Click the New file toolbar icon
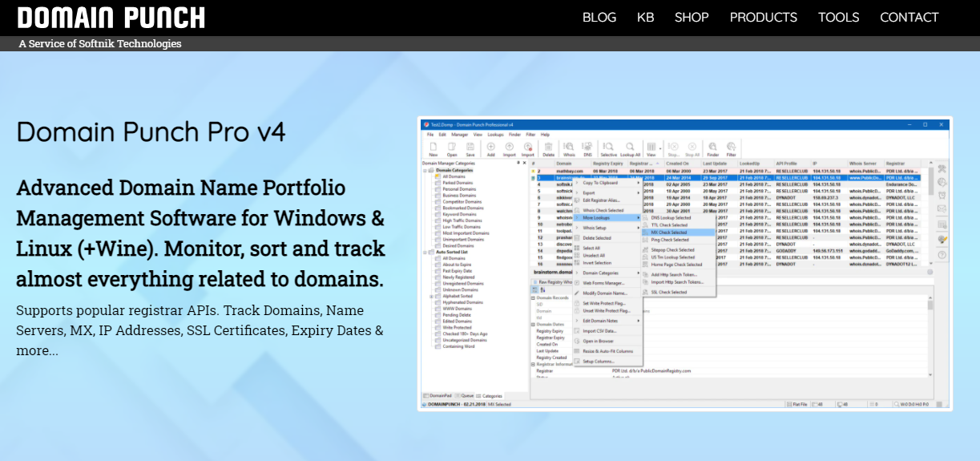The height and width of the screenshot is (461, 980). click(434, 149)
